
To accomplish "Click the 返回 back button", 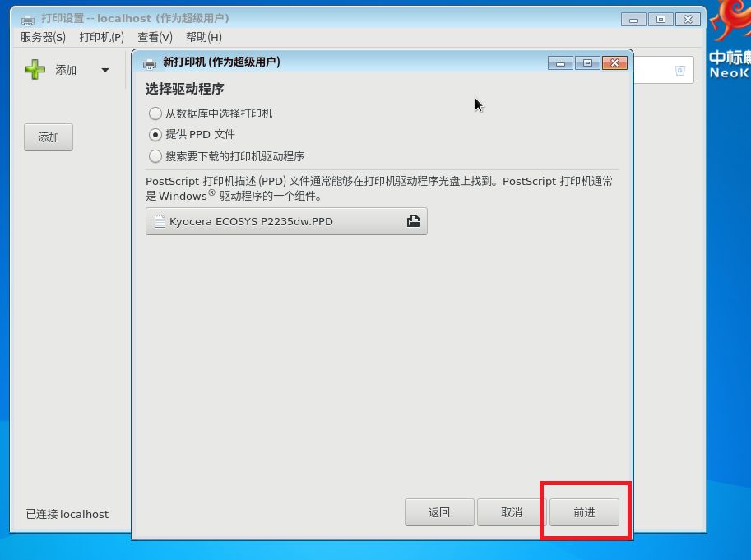I will click(x=439, y=512).
